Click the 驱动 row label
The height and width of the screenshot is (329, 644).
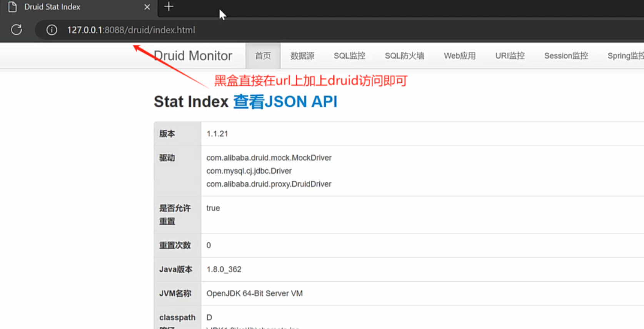167,158
